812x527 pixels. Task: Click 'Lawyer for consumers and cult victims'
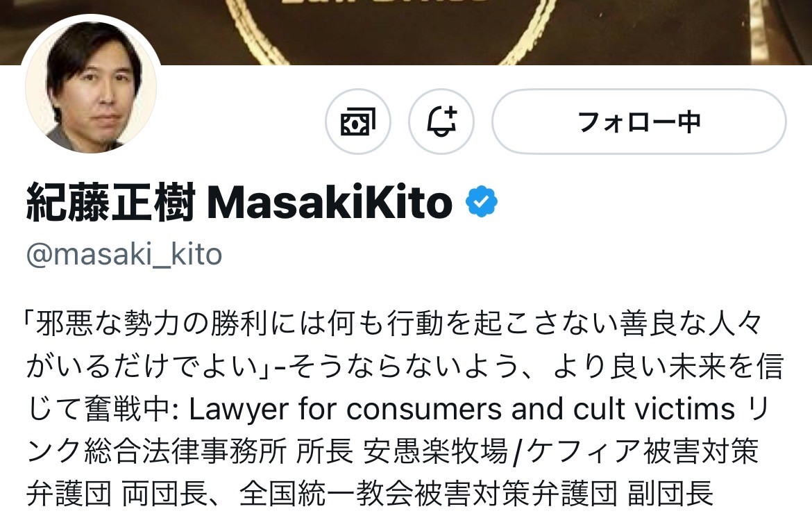pyautogui.click(x=462, y=409)
